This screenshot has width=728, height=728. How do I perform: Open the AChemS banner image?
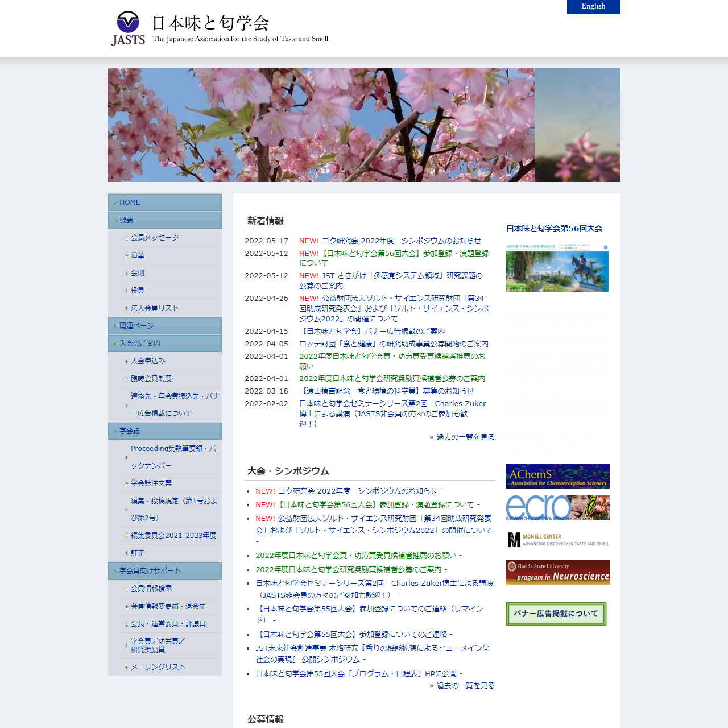pyautogui.click(x=557, y=477)
